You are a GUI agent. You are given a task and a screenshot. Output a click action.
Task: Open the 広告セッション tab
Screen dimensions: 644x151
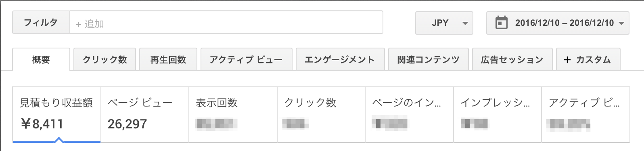click(512, 59)
